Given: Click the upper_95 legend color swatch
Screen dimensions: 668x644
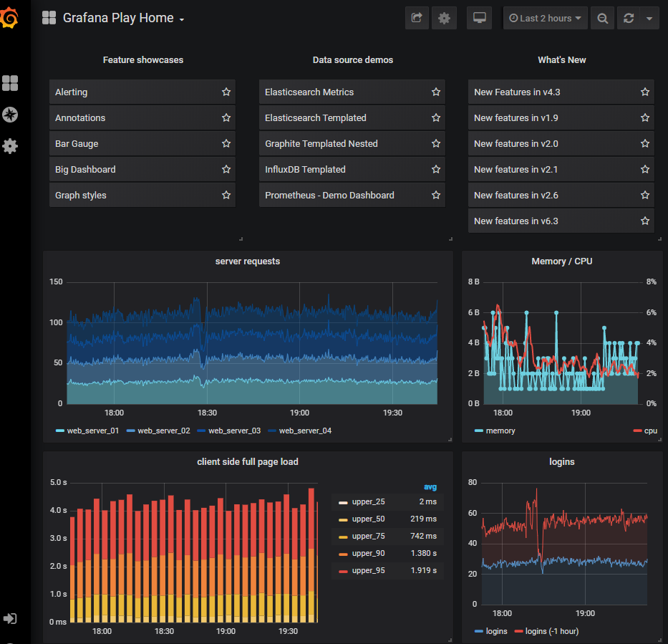Looking at the screenshot, I should 343,571.
